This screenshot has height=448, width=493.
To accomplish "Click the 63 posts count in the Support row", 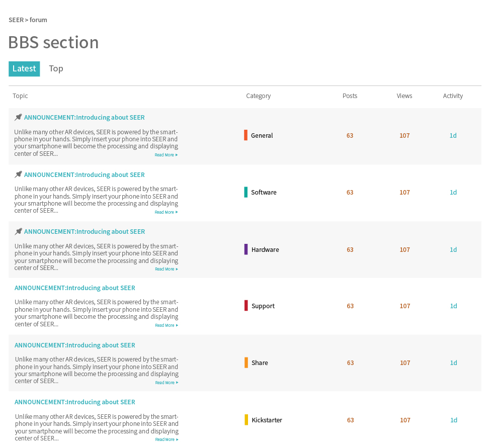I will tap(350, 306).
